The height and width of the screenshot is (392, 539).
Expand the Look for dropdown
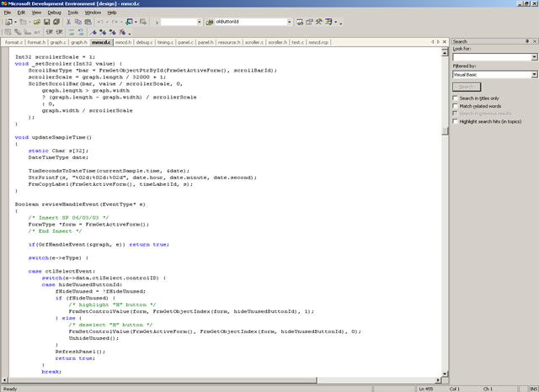534,56
